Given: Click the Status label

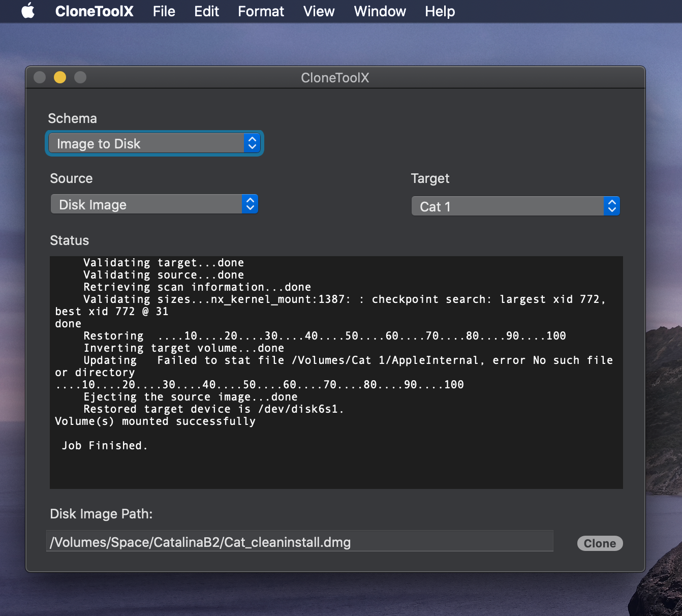Looking at the screenshot, I should [x=70, y=240].
